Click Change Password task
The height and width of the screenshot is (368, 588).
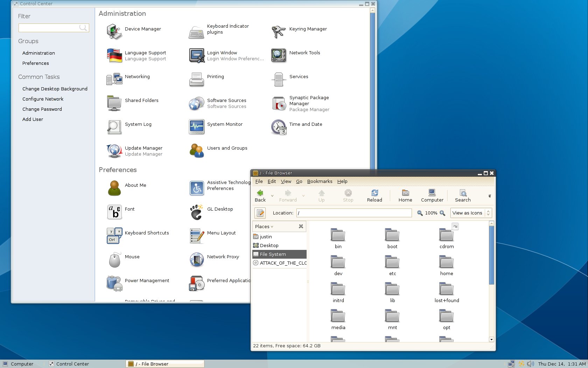point(42,109)
